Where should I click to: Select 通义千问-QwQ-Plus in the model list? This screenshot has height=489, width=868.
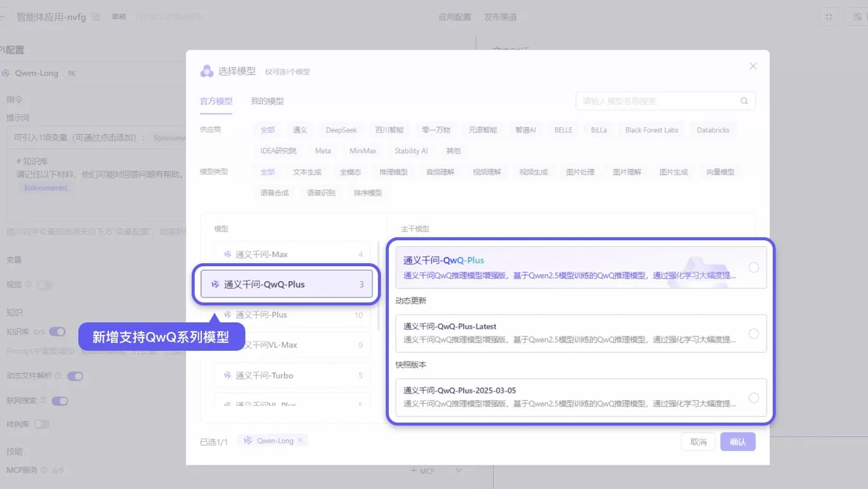(x=286, y=284)
